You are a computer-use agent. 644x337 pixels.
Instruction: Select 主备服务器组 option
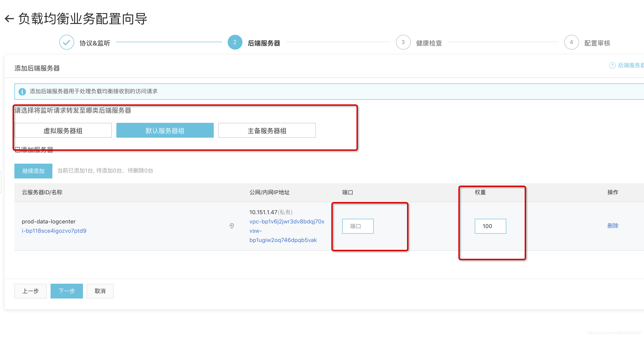pos(267,130)
